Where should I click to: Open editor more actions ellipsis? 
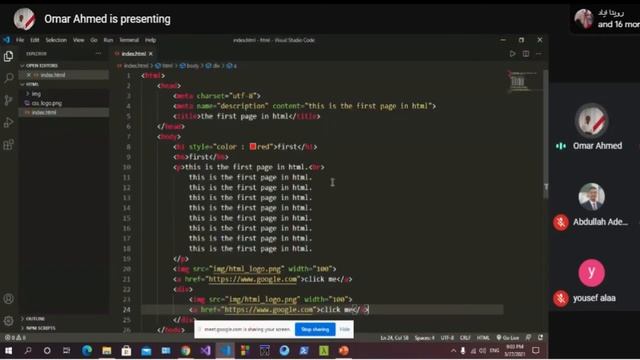(x=539, y=53)
